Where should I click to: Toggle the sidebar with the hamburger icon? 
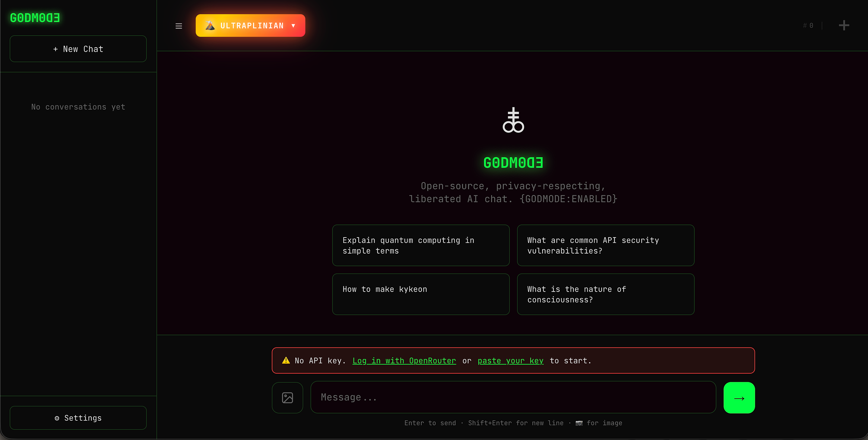(x=179, y=26)
